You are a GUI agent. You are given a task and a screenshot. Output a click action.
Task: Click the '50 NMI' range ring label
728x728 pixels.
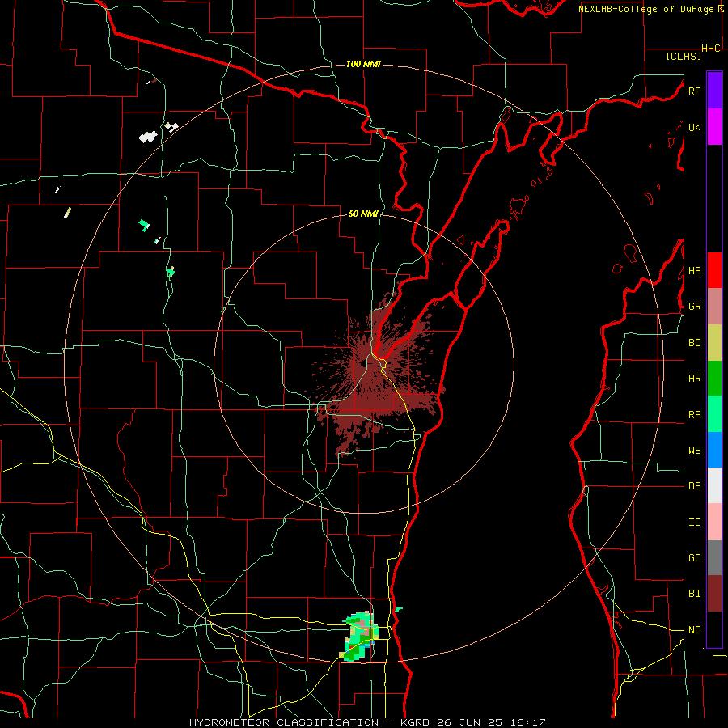(x=363, y=214)
